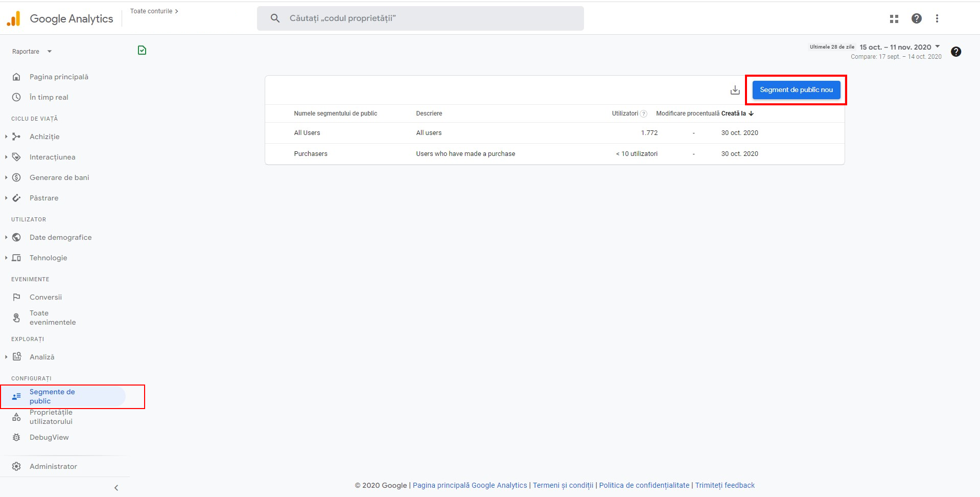
Task: Click the help question mark in top bar
Action: [916, 19]
